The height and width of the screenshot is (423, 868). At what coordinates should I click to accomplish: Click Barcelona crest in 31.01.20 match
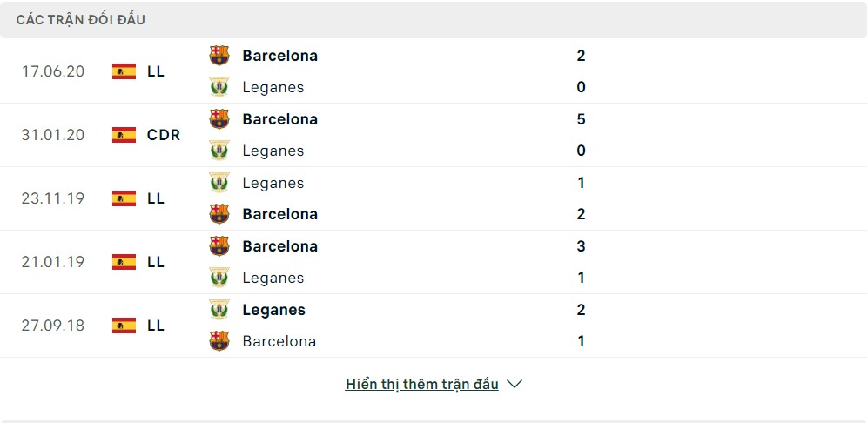click(x=219, y=119)
